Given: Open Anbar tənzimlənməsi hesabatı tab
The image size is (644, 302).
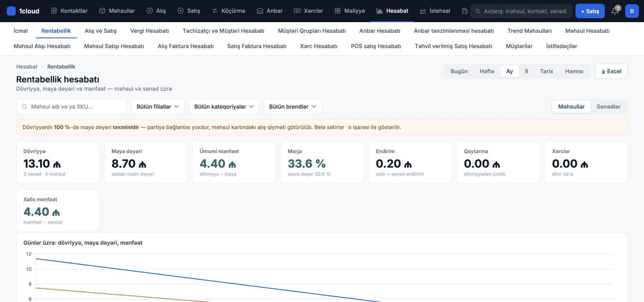Looking at the screenshot, I should [x=454, y=31].
